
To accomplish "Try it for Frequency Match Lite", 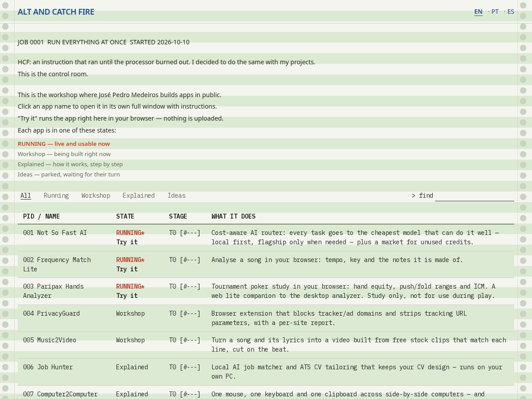I will (x=127, y=269).
